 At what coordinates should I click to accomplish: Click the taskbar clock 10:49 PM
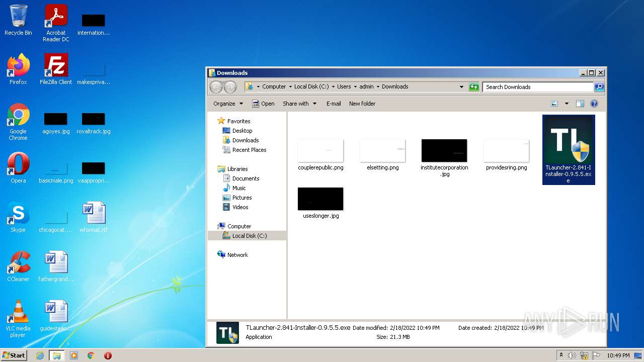coord(618,355)
